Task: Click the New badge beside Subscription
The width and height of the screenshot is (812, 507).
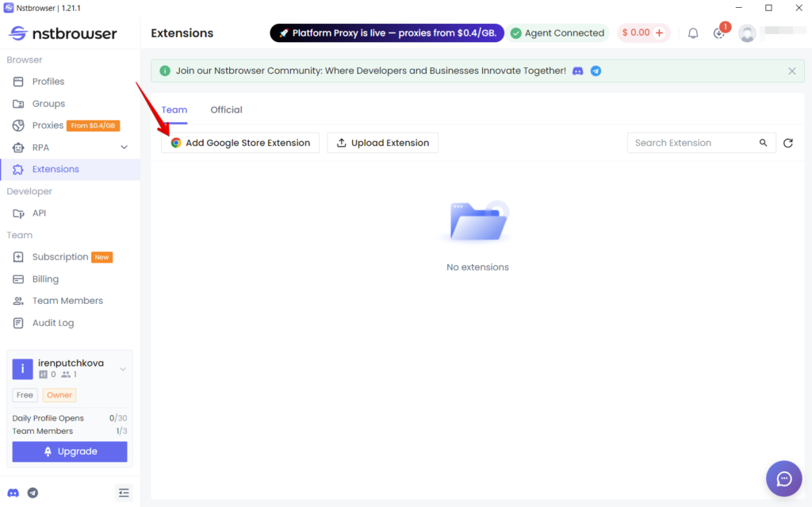Action: pos(102,257)
